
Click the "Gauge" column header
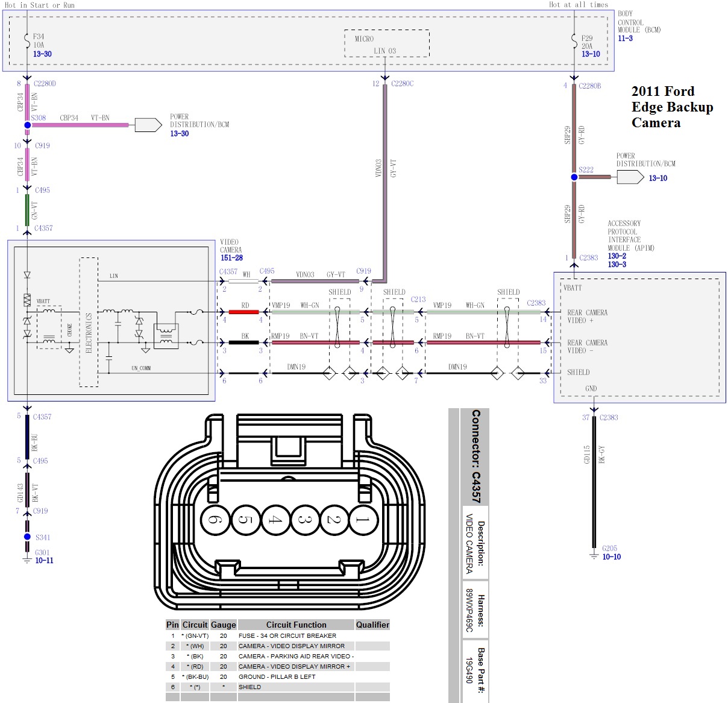pyautogui.click(x=224, y=625)
